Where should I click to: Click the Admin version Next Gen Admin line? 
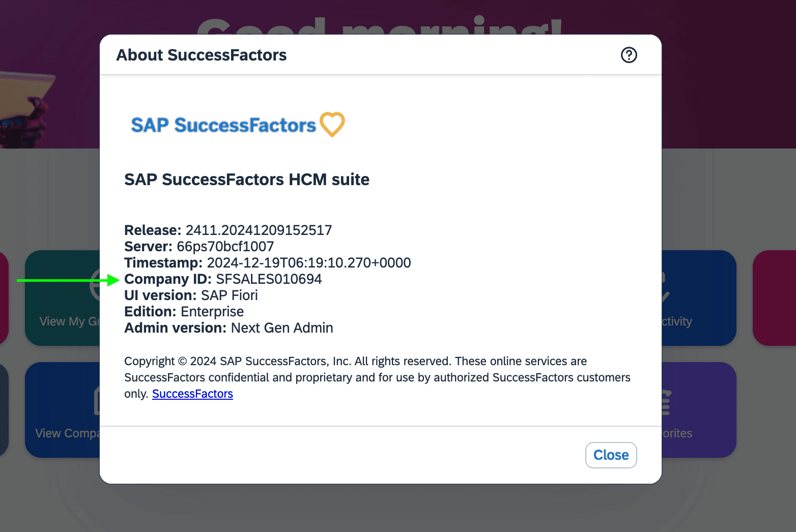pyautogui.click(x=229, y=328)
